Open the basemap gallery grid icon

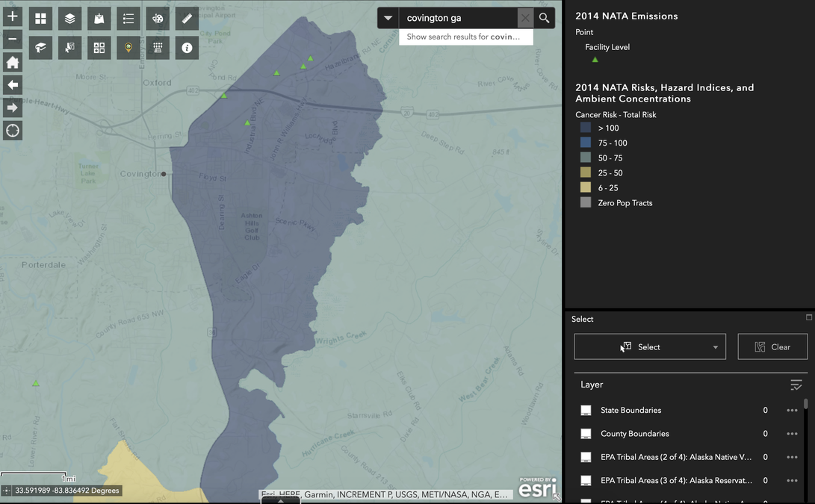coord(40,19)
